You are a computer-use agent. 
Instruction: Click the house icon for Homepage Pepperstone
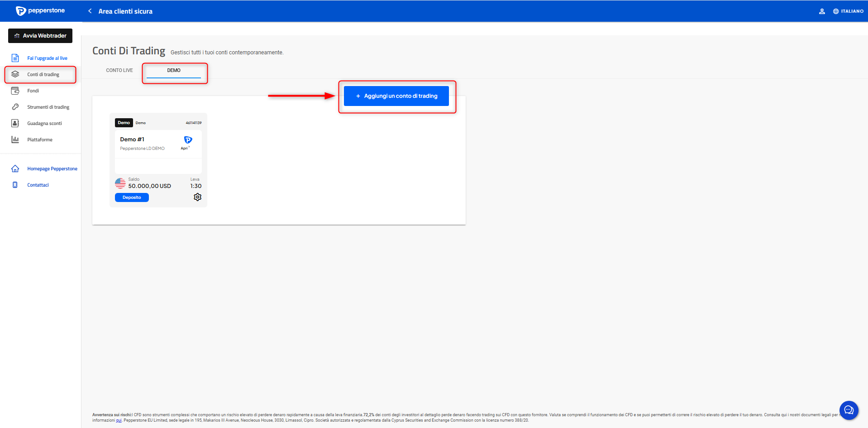click(x=15, y=168)
